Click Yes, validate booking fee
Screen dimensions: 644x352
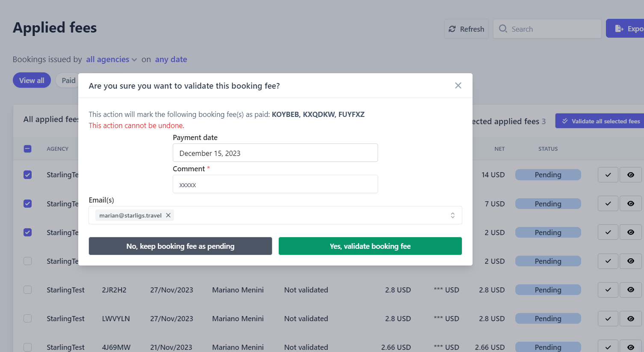pos(370,246)
